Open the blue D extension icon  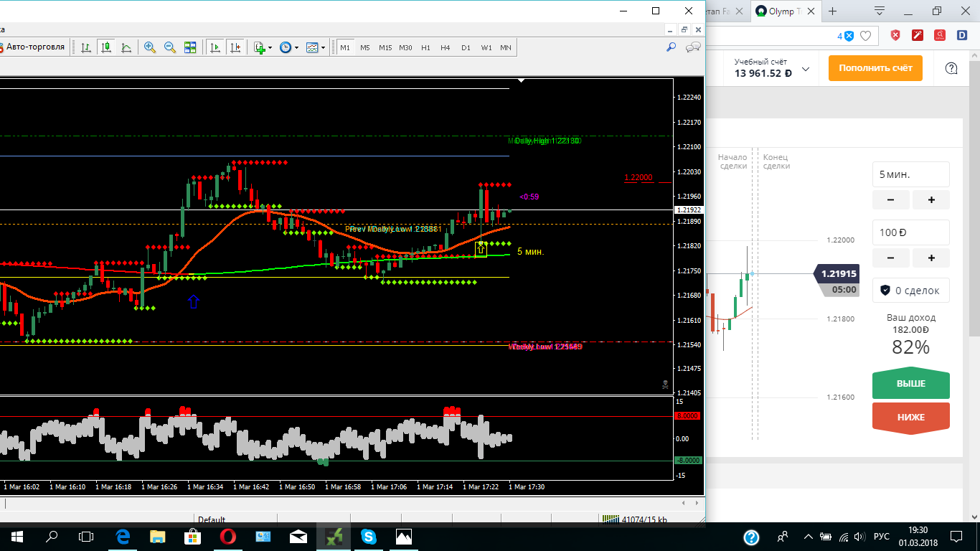click(x=961, y=35)
